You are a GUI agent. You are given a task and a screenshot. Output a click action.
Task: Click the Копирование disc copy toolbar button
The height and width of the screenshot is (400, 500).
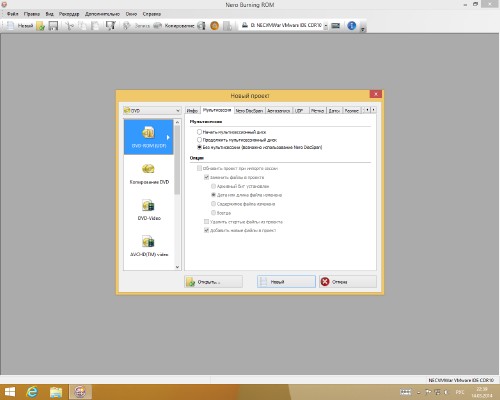[174, 26]
